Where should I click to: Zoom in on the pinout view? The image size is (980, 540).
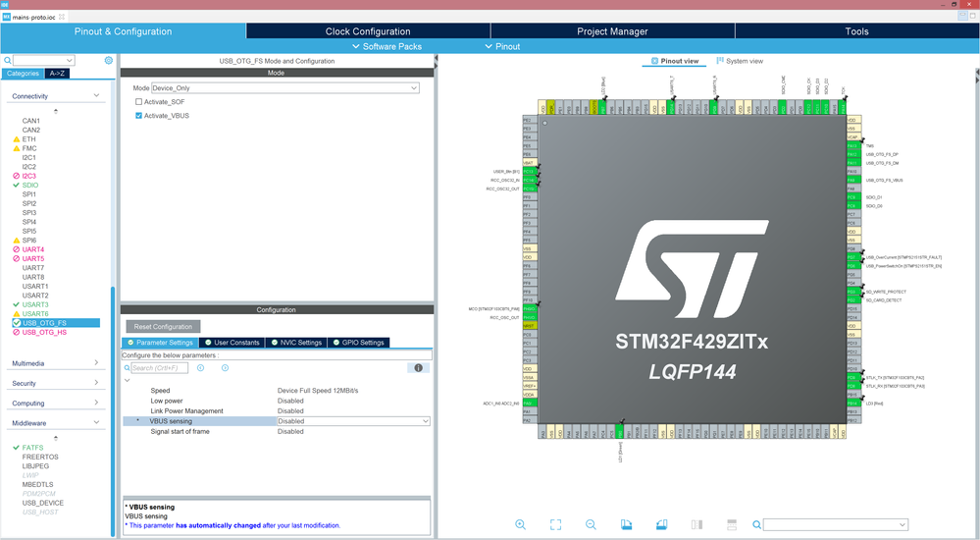[520, 524]
